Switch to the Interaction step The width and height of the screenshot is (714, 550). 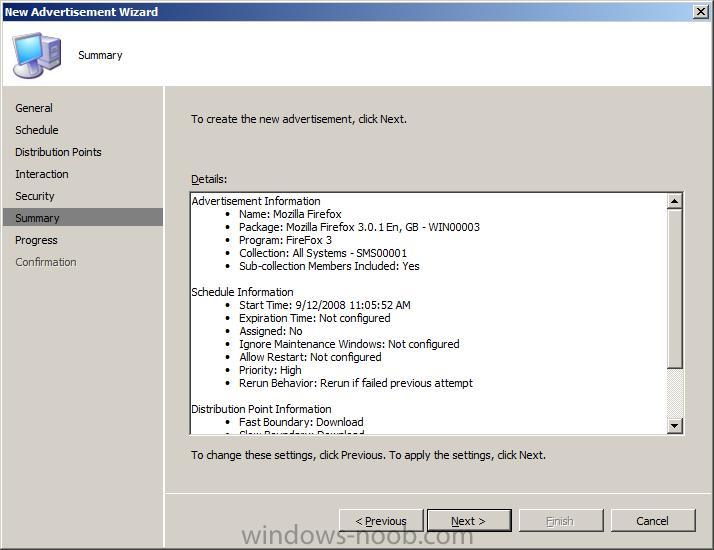coord(42,174)
